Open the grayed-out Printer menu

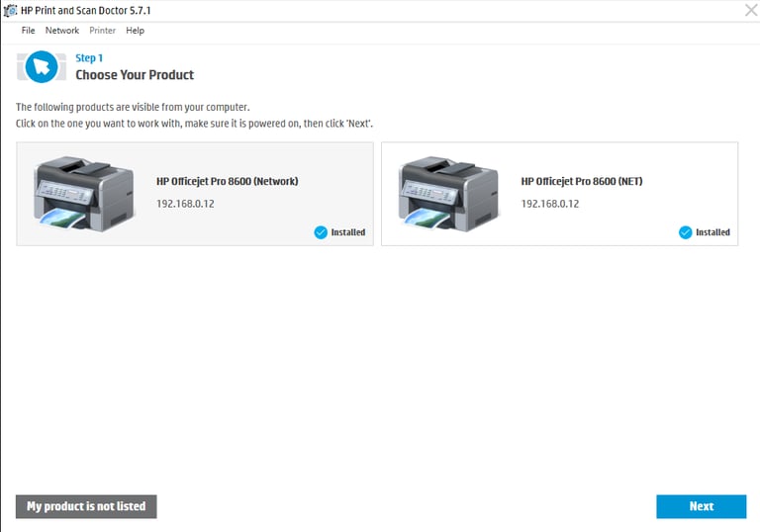pyautogui.click(x=102, y=31)
